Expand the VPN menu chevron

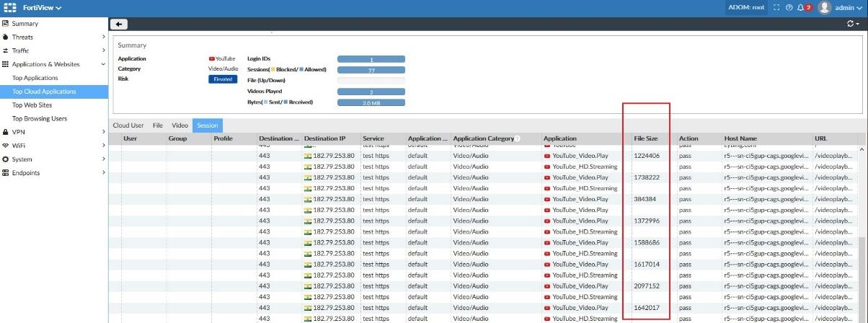(x=103, y=132)
